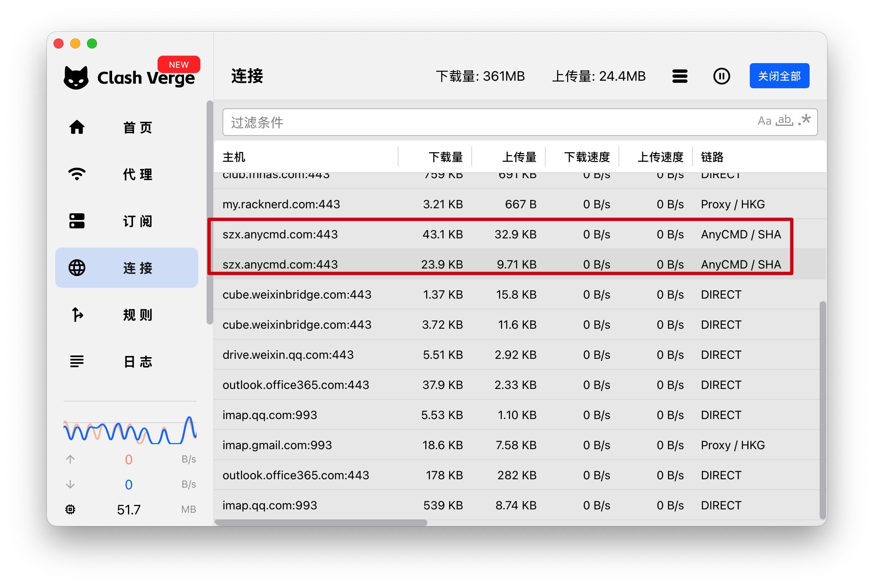
Task: Toggle regular expression filter option
Action: [805, 120]
